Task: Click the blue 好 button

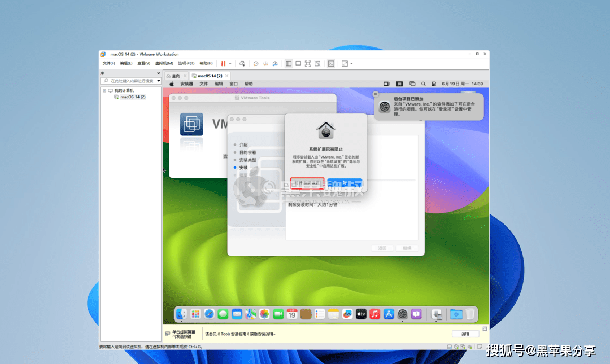Action: click(345, 183)
